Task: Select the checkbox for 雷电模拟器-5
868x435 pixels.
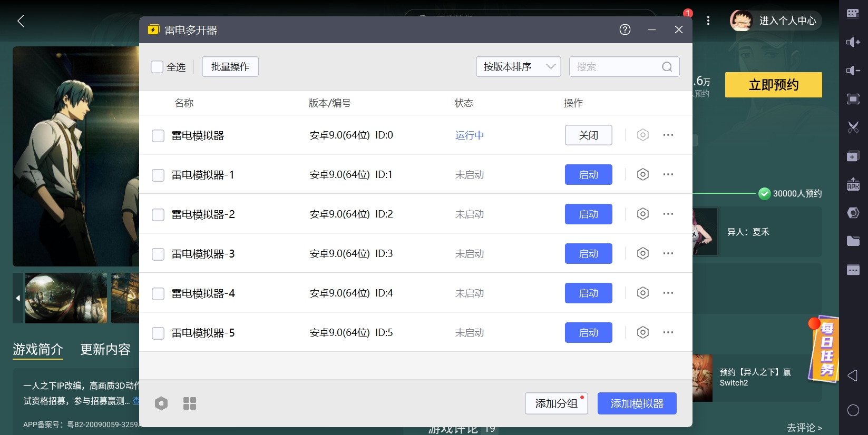Action: pos(158,333)
